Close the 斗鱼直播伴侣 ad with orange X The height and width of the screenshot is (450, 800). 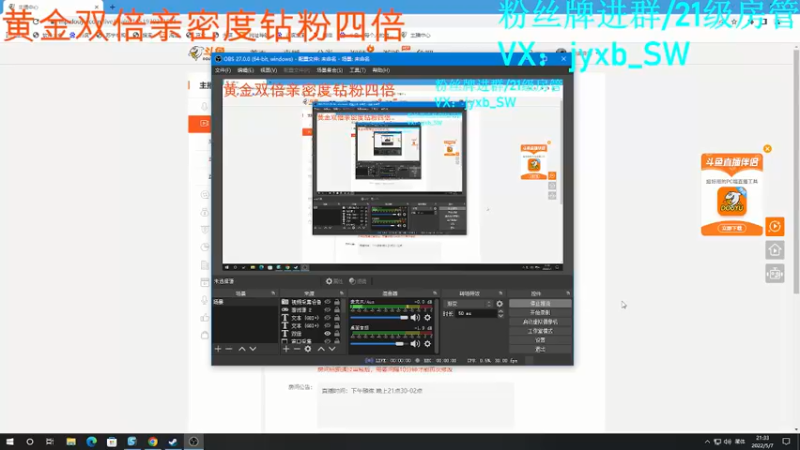767,149
